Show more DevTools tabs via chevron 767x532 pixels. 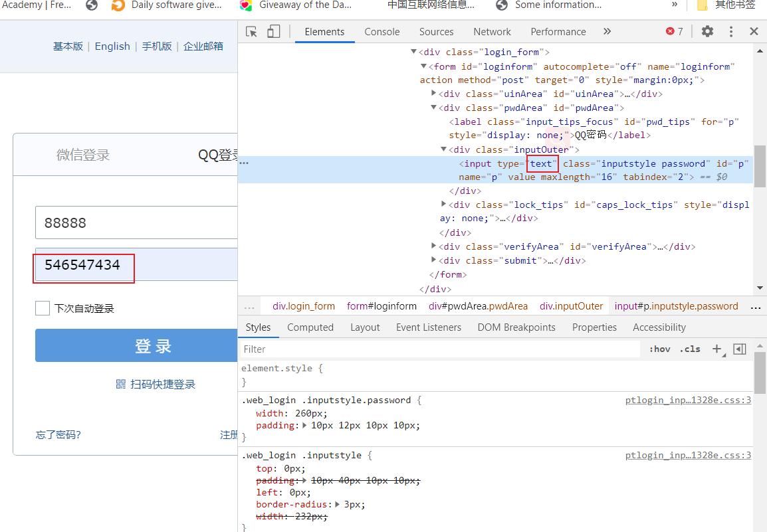(x=607, y=31)
